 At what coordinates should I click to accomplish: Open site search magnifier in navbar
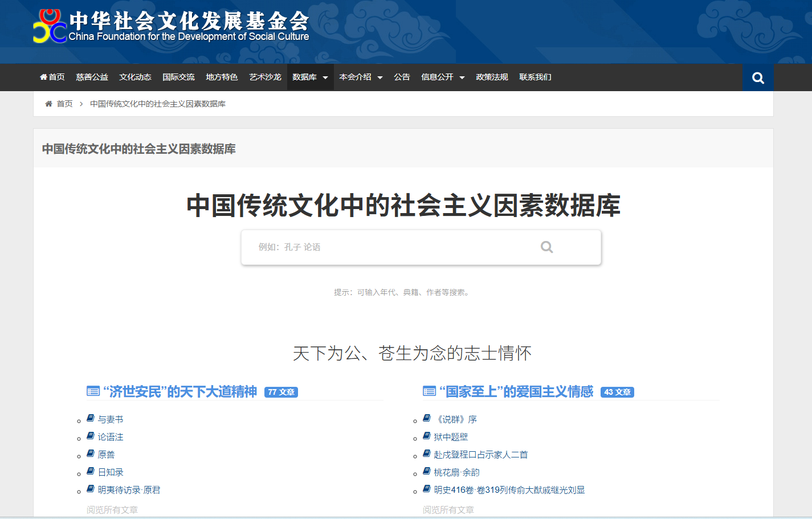(x=757, y=77)
